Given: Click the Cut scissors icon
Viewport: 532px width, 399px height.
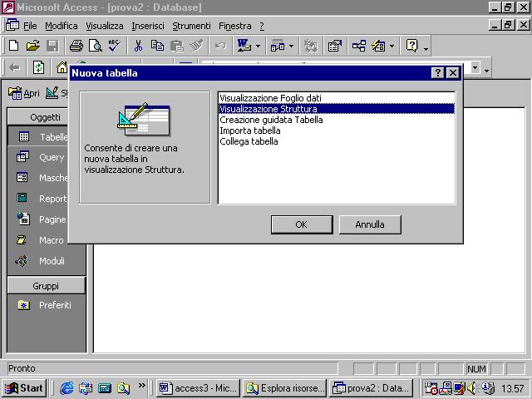Looking at the screenshot, I should 138,46.
